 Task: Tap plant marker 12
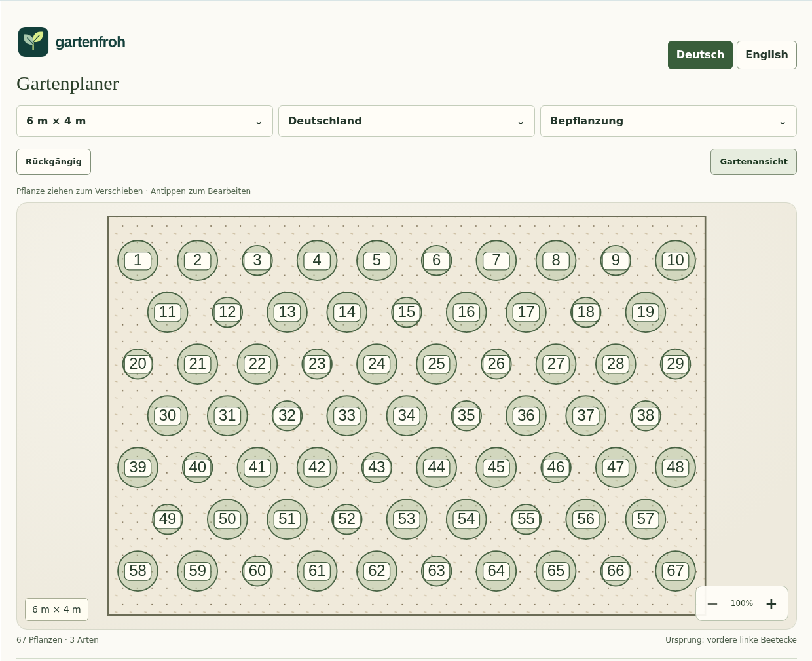[x=227, y=312]
